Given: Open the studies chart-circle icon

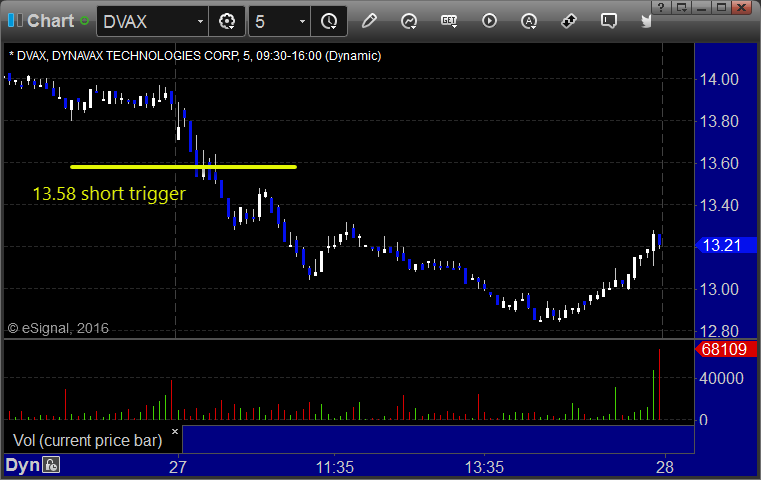Looking at the screenshot, I should click(409, 21).
